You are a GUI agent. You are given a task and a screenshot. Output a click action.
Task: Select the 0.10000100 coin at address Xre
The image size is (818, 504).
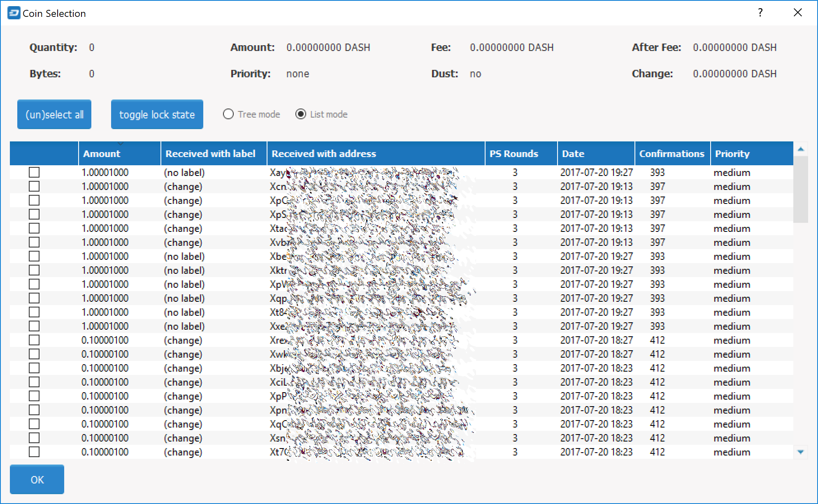coord(34,340)
